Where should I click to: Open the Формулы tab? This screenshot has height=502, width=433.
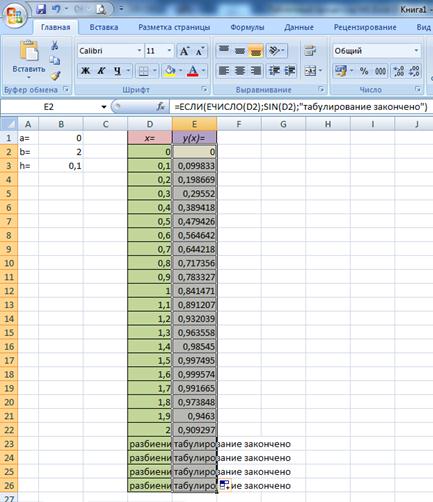coord(247,27)
